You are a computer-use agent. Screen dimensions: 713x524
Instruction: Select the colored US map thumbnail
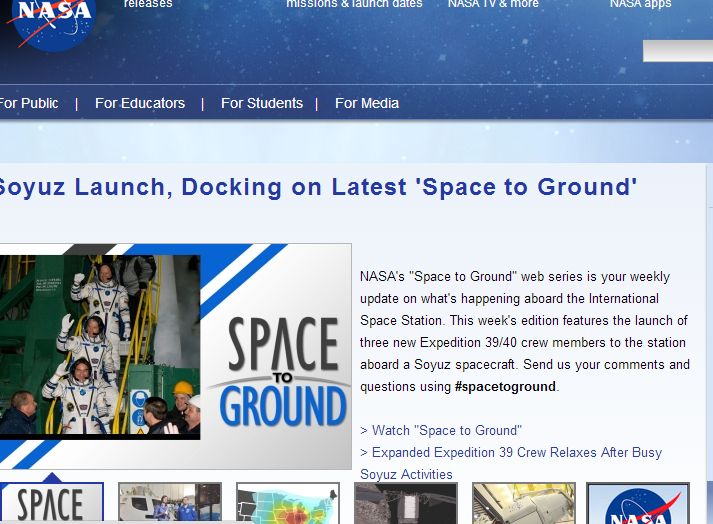tap(288, 503)
